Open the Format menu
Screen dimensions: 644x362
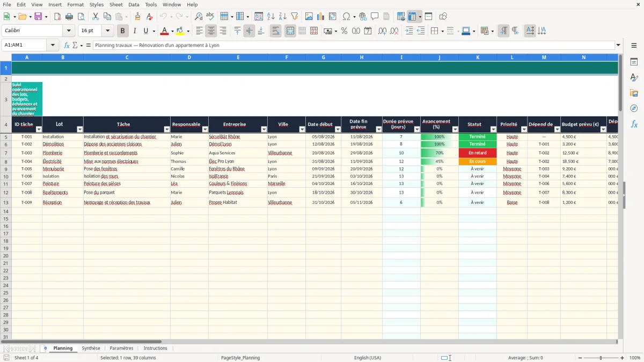point(75,4)
